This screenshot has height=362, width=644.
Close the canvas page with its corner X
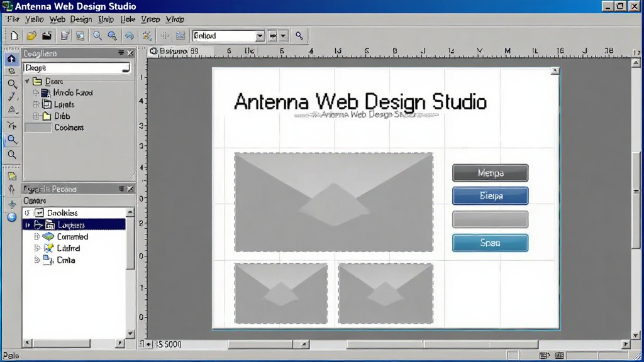tap(555, 70)
